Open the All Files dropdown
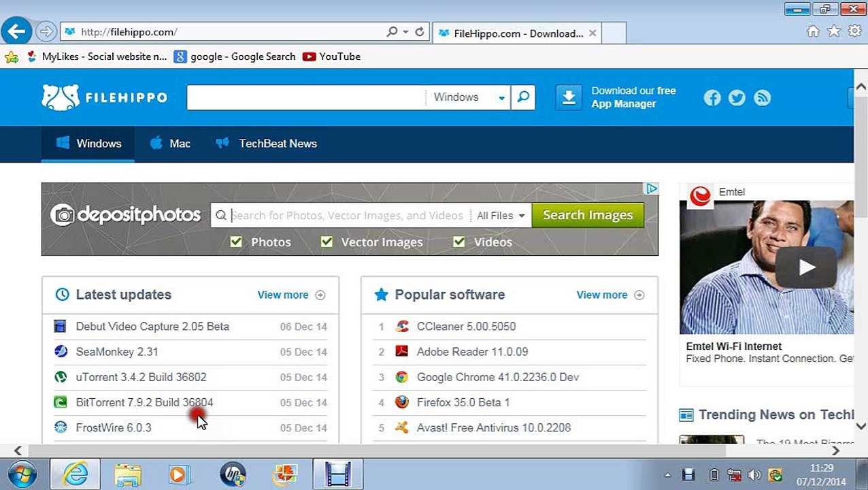This screenshot has width=868, height=490. (x=501, y=216)
